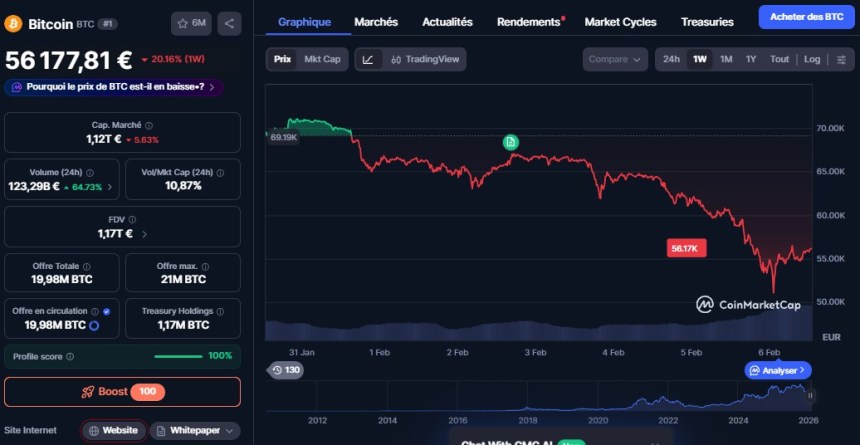Click the historical range selector mini chart
860x445 pixels.
point(538,395)
